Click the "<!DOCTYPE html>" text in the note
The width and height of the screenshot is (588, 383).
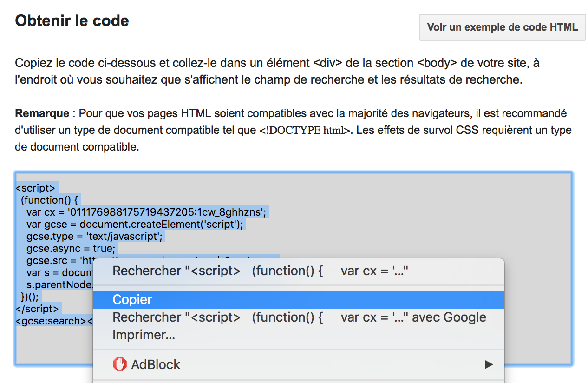(x=305, y=131)
